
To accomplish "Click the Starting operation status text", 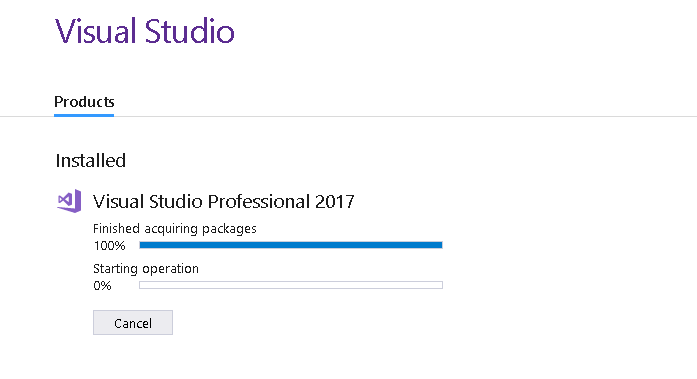I will [x=146, y=268].
